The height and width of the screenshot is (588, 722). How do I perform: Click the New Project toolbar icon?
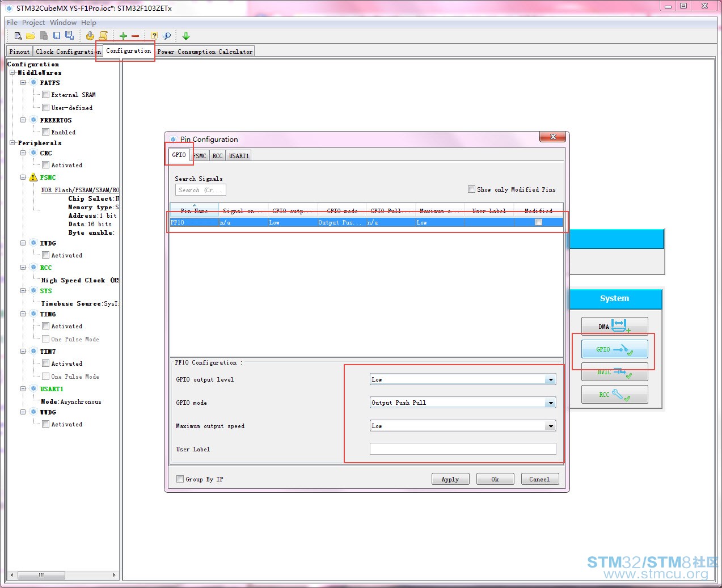[x=18, y=36]
